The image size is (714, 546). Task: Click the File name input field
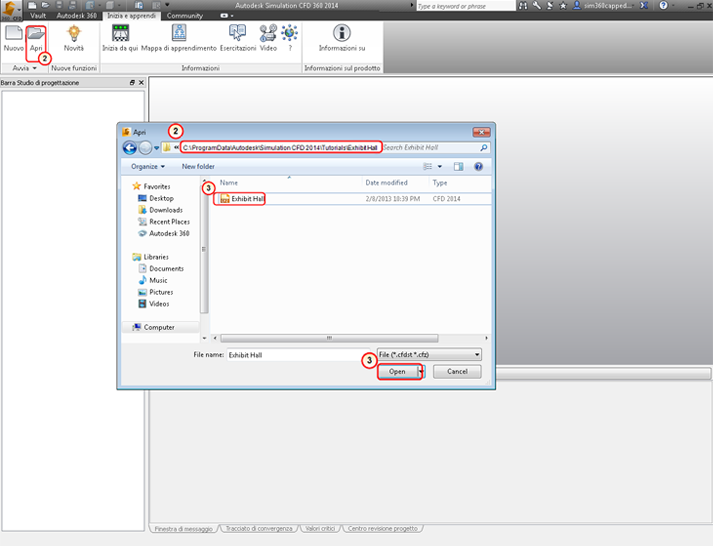[301, 355]
